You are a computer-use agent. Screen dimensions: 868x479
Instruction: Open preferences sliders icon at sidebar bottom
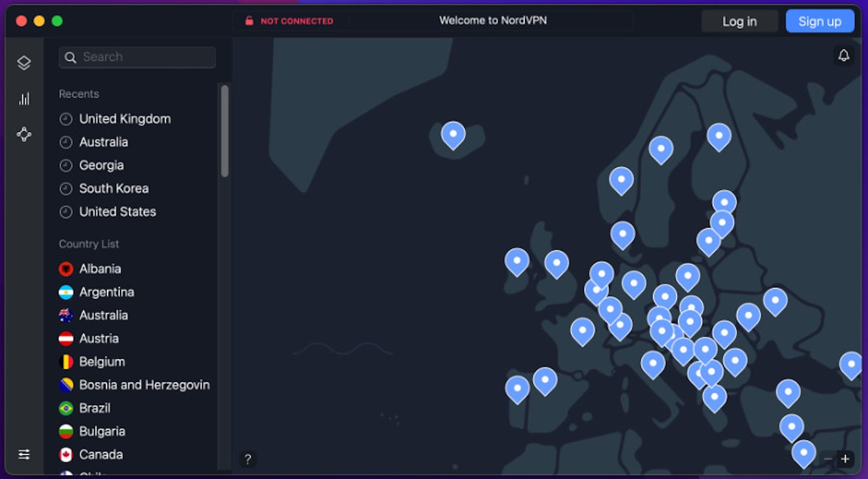pyautogui.click(x=24, y=454)
